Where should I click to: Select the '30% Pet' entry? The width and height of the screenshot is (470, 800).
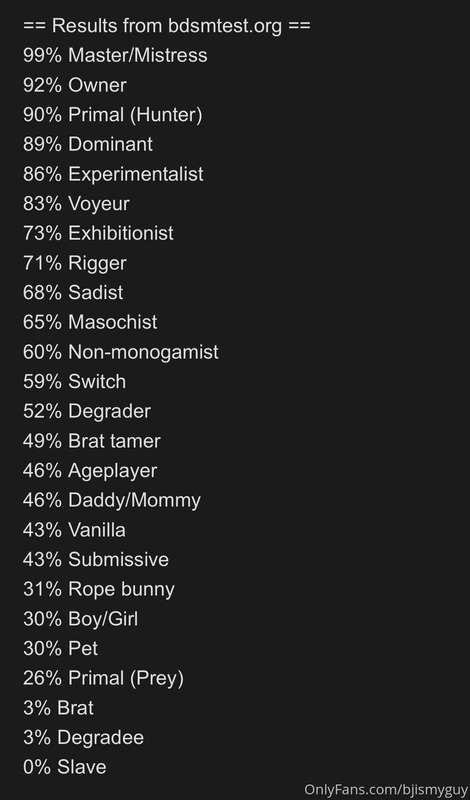pos(61,649)
